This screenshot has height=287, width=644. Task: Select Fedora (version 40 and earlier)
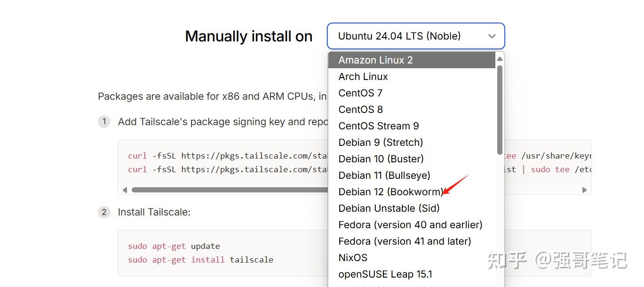pos(410,225)
